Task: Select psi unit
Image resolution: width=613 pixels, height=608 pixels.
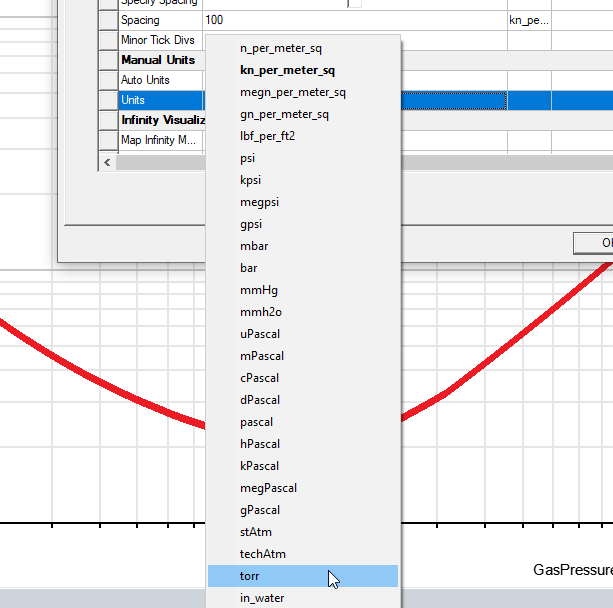Action: click(303, 158)
